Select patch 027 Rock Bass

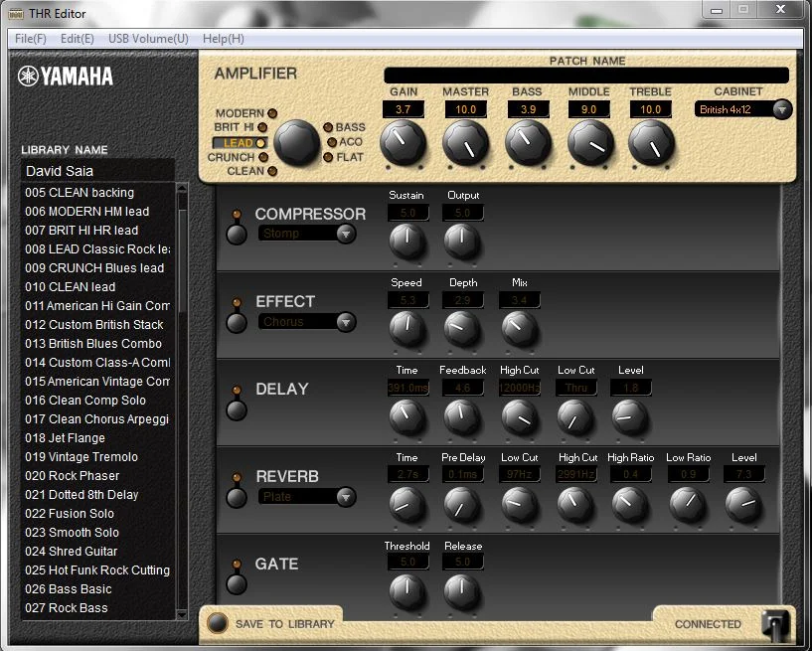(x=97, y=607)
